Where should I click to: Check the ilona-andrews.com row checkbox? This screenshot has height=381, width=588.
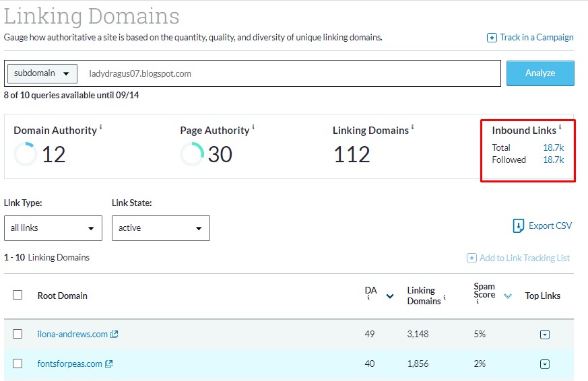point(18,334)
